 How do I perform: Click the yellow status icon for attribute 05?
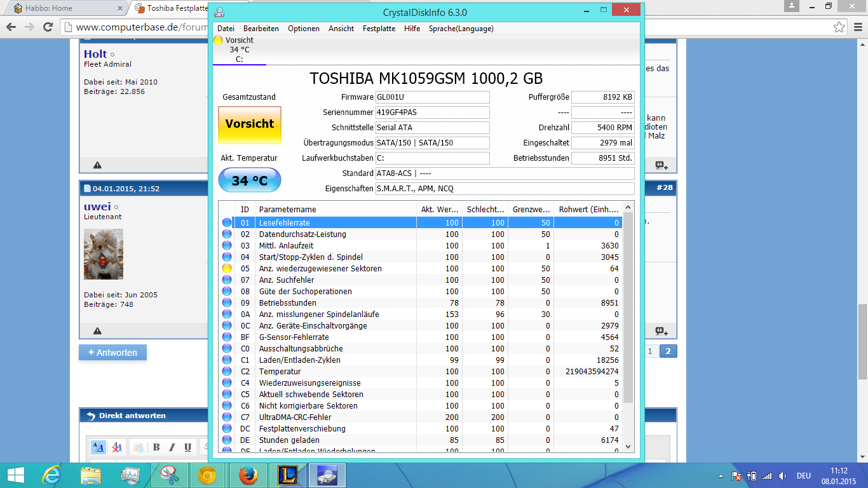point(227,269)
